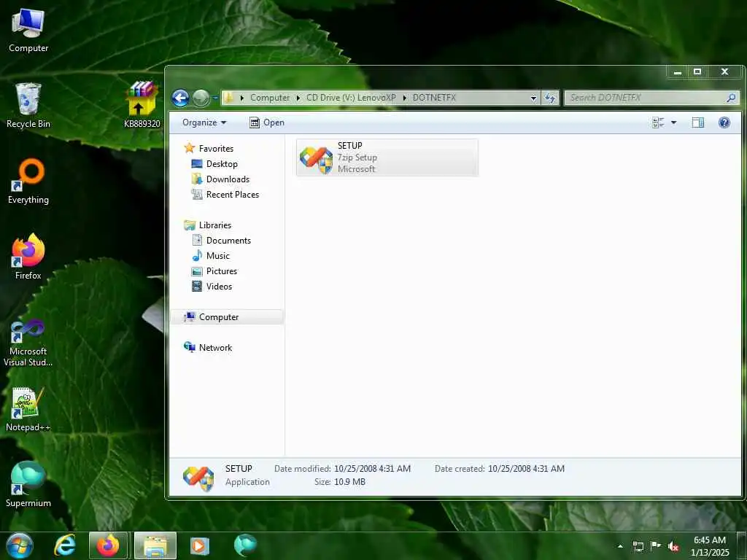Viewport: 747px width, 560px height.
Task: Select Supermium desktop shortcut
Action: pos(28,485)
